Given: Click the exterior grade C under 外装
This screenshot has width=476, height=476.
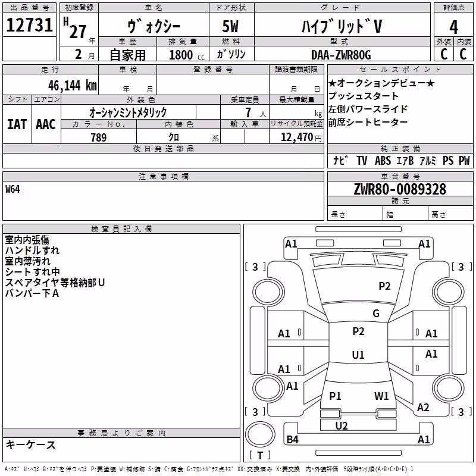Looking at the screenshot, I should point(444,54).
